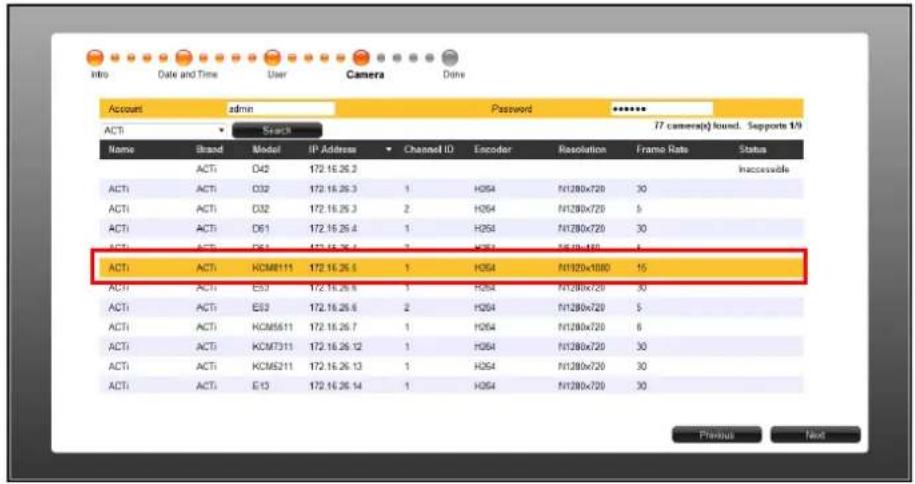Select the IP address 172.16.26.2 cell
Image resolution: width=915 pixels, height=484 pixels.
click(x=333, y=169)
